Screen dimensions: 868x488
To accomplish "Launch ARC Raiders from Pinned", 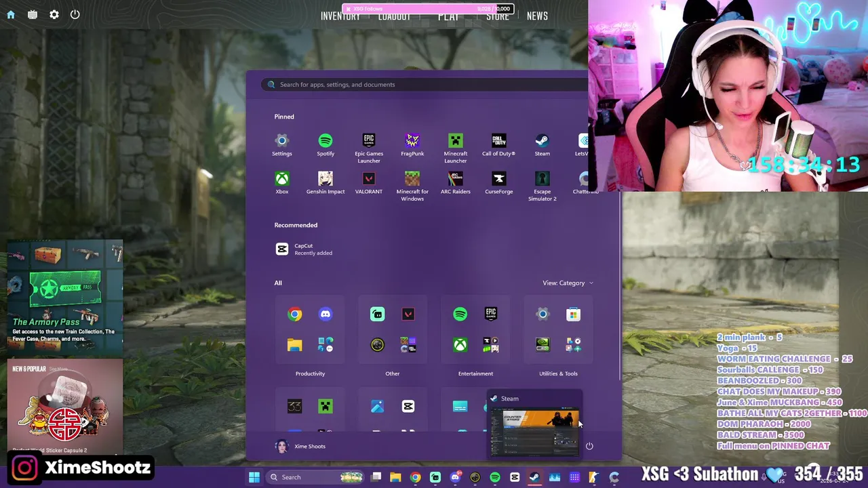I will pyautogui.click(x=456, y=183).
